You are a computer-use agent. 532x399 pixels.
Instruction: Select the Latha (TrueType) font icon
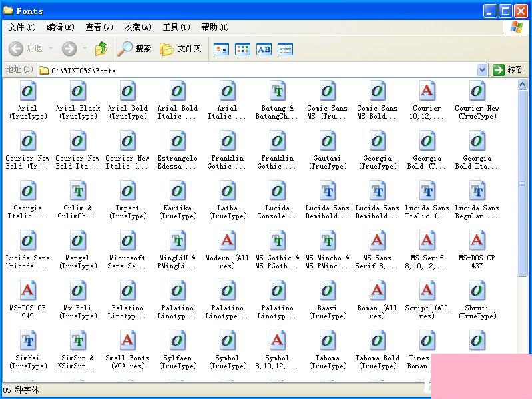(227, 191)
